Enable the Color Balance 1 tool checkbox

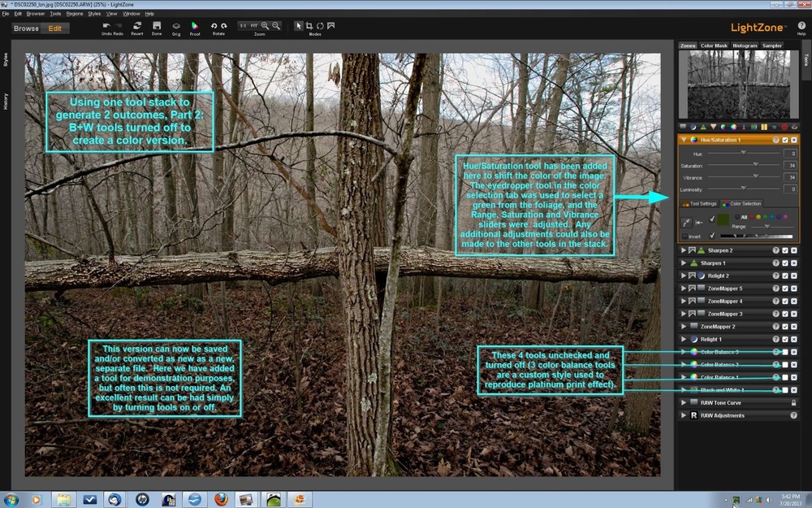(x=785, y=377)
